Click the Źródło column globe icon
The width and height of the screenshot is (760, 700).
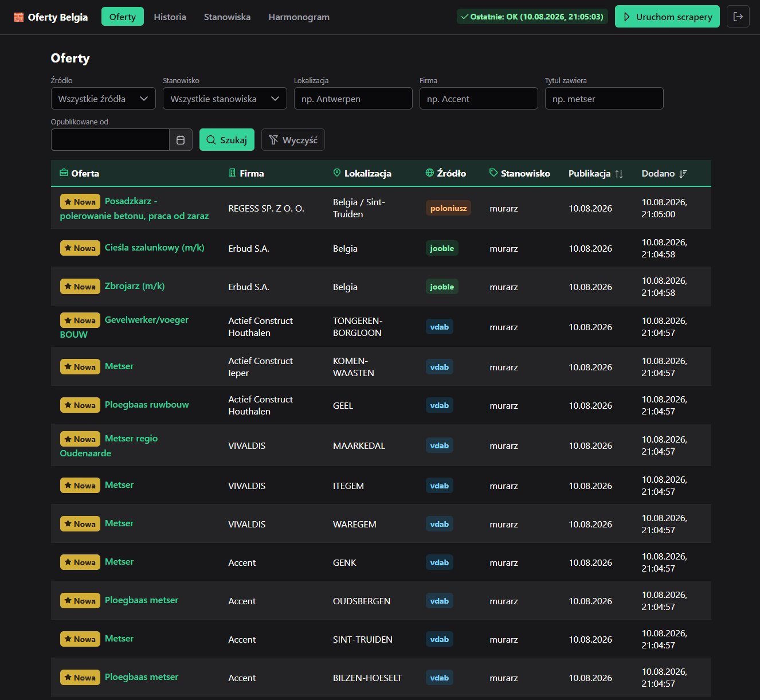(x=430, y=173)
